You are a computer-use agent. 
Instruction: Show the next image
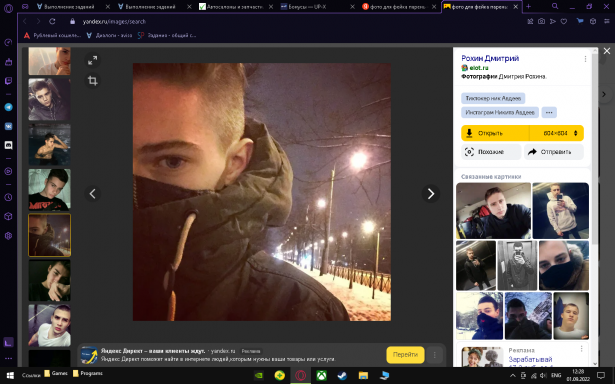coord(431,193)
